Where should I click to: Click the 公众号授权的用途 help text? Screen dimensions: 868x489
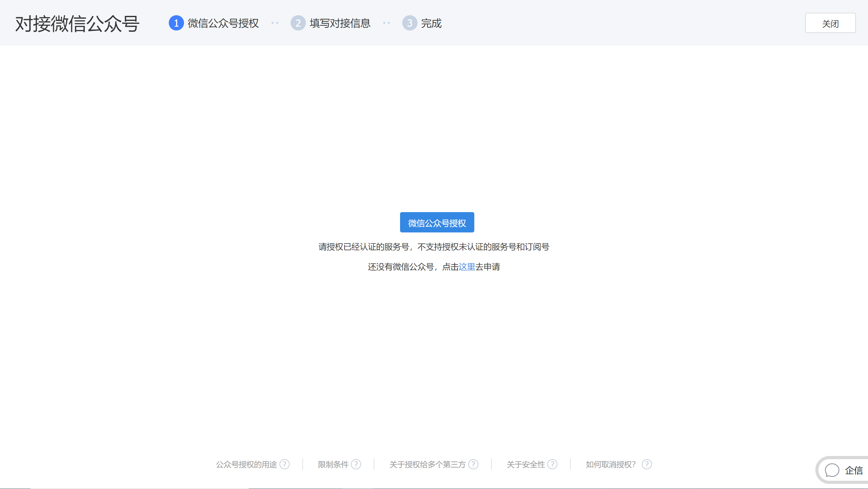click(246, 464)
